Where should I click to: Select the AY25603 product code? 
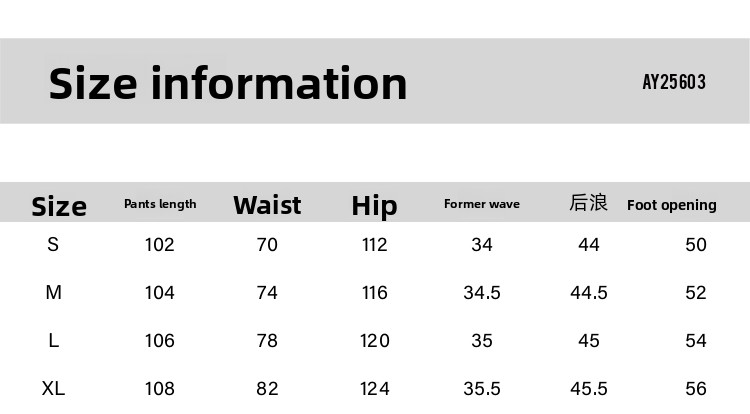click(674, 82)
